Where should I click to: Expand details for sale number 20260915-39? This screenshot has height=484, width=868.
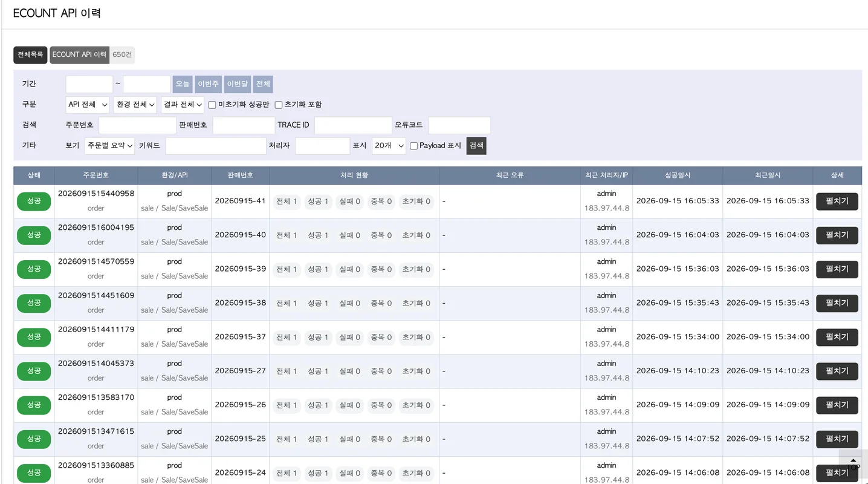pos(837,269)
